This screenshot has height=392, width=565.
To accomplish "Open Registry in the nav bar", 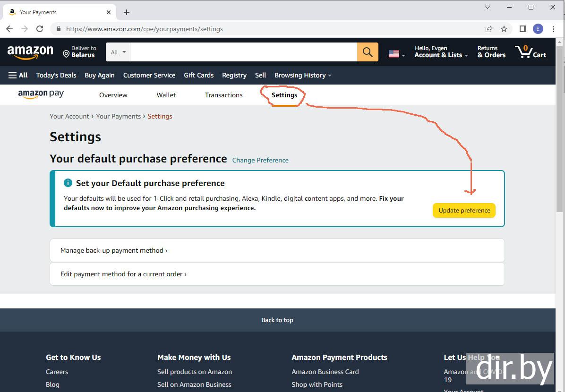I will point(234,75).
